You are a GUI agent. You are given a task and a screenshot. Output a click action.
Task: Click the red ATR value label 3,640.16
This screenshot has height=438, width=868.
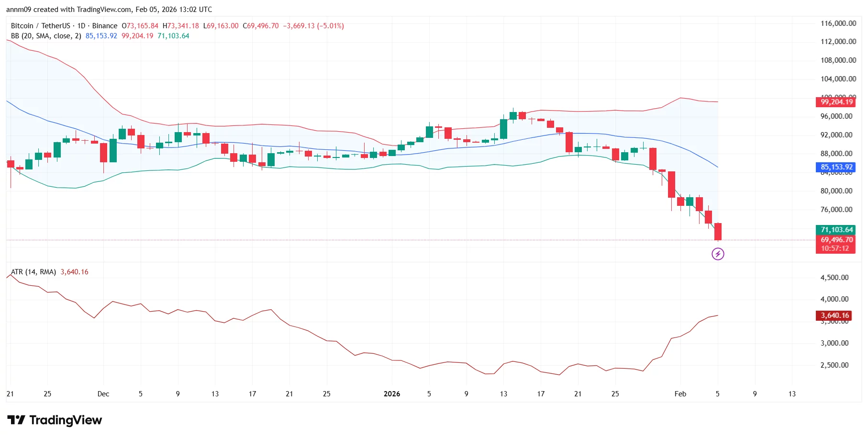pyautogui.click(x=833, y=315)
